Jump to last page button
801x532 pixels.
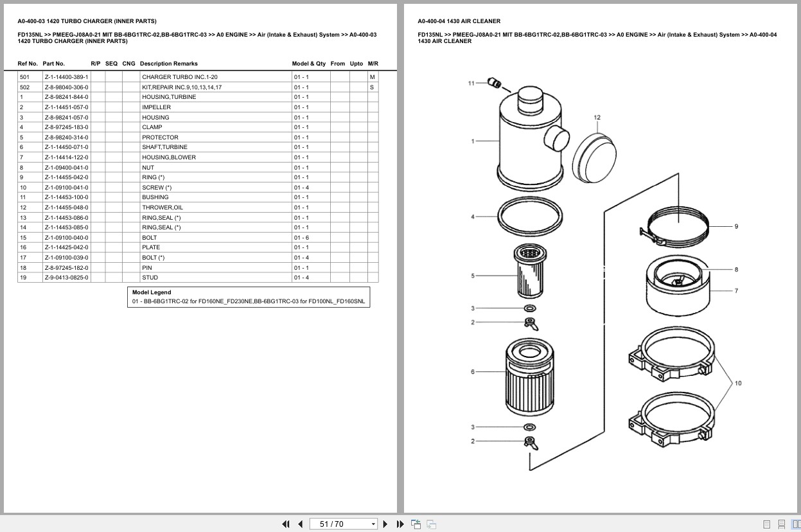[400, 524]
